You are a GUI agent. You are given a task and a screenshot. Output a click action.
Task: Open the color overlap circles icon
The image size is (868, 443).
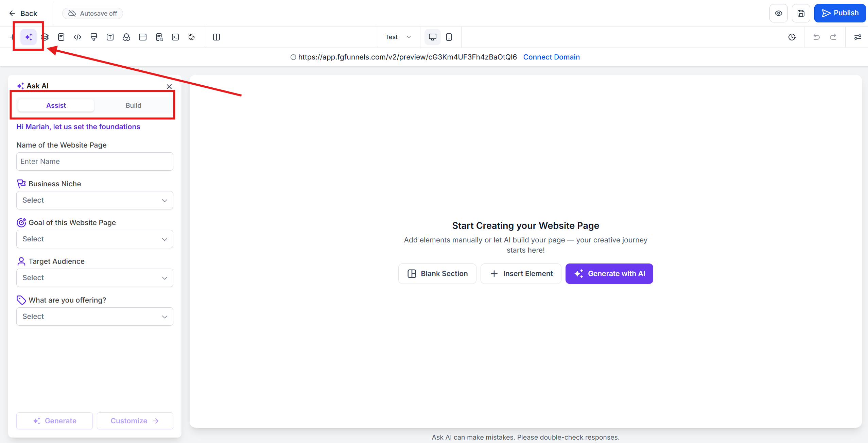[126, 37]
